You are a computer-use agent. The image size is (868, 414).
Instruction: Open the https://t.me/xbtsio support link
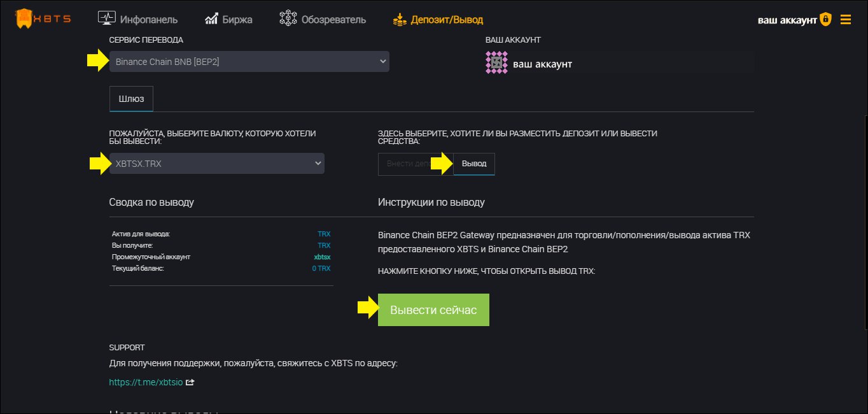146,383
